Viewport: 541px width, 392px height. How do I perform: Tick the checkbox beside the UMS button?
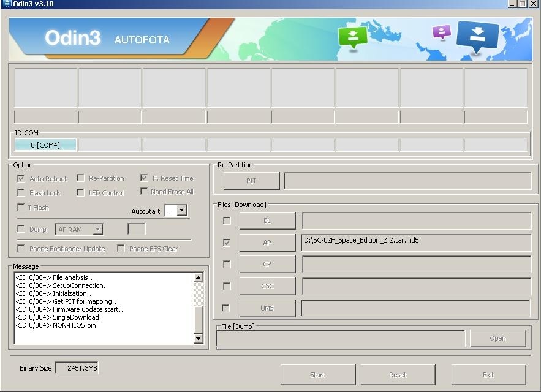[226, 308]
